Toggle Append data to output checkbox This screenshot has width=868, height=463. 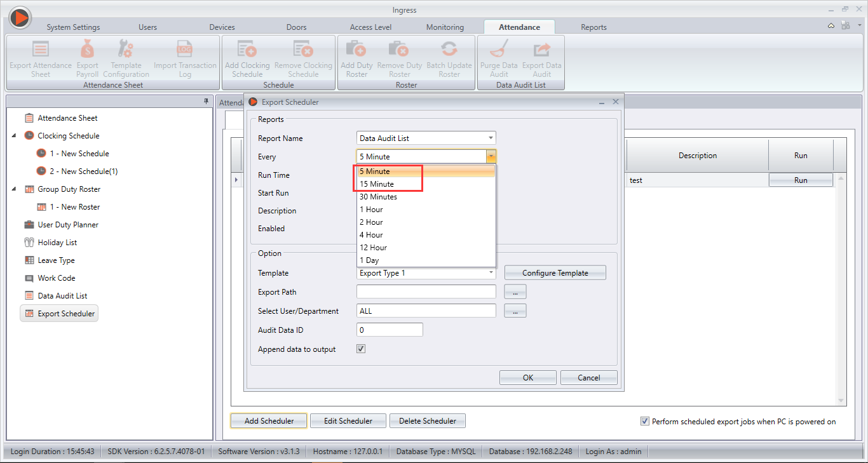tap(361, 349)
